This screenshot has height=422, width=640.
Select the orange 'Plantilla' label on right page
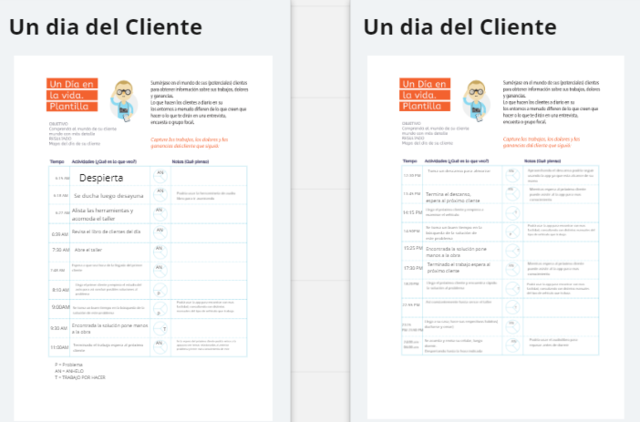click(x=424, y=106)
